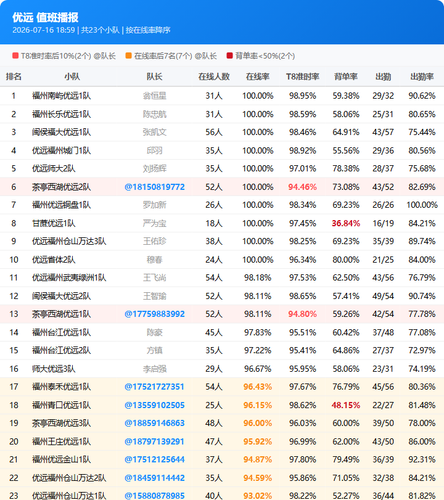
Task: Click the red 94.80% T8准时率 value
Action: 303,314
